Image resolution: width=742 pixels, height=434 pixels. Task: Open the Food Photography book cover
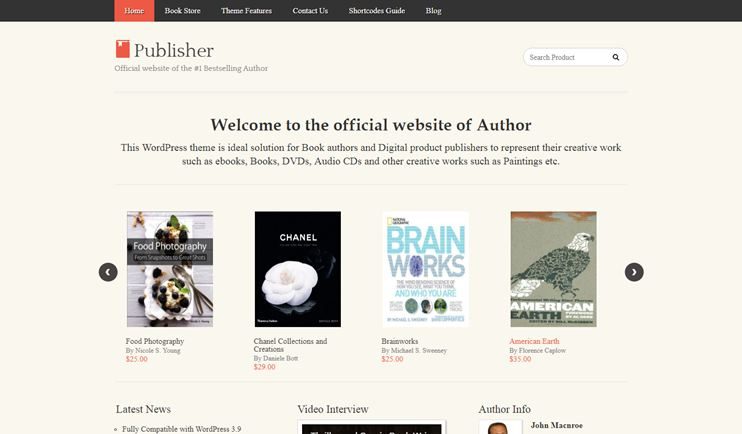(170, 269)
